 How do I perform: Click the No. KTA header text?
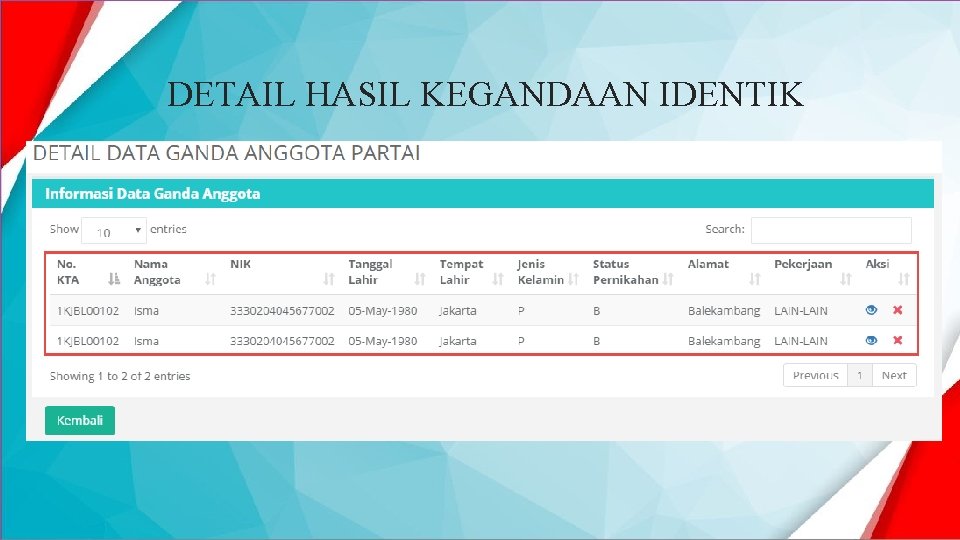[x=68, y=272]
